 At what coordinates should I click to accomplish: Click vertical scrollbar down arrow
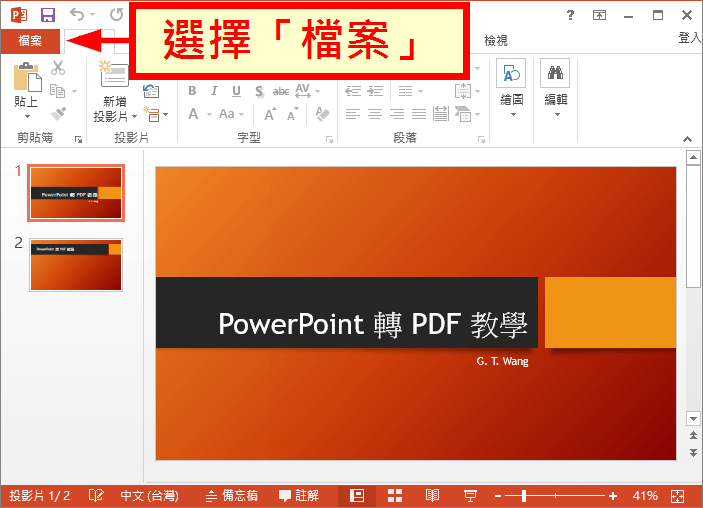point(693,419)
